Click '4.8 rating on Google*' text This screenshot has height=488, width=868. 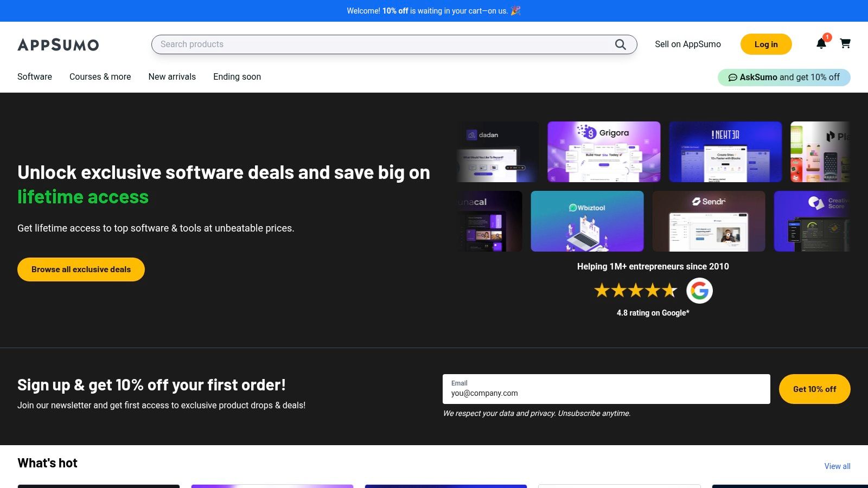(x=653, y=313)
